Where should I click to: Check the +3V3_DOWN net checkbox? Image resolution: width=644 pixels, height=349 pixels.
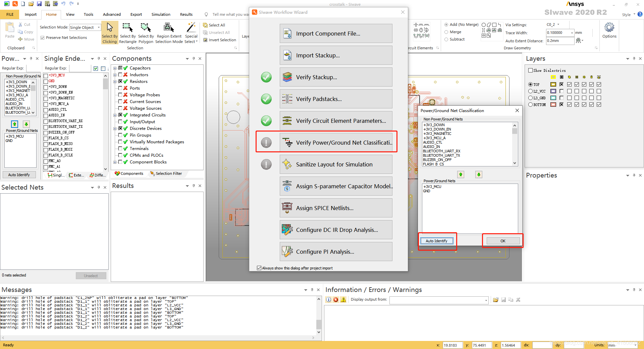[x=46, y=87]
